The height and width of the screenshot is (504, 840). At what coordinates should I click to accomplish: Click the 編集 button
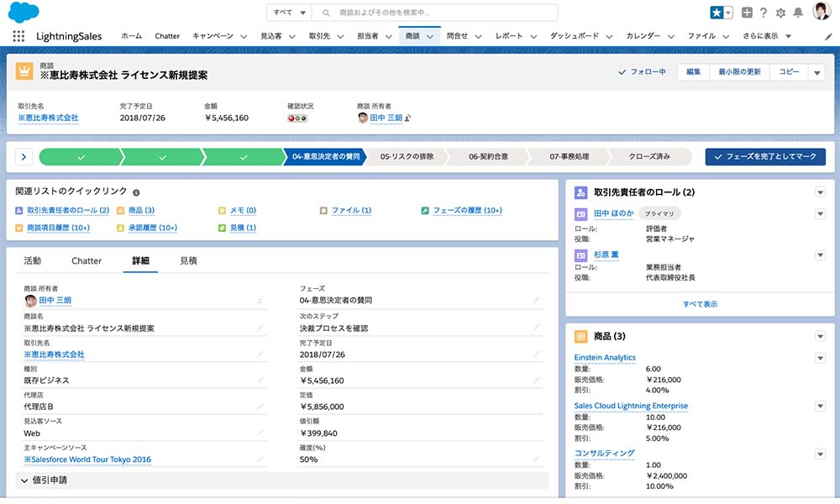[693, 71]
